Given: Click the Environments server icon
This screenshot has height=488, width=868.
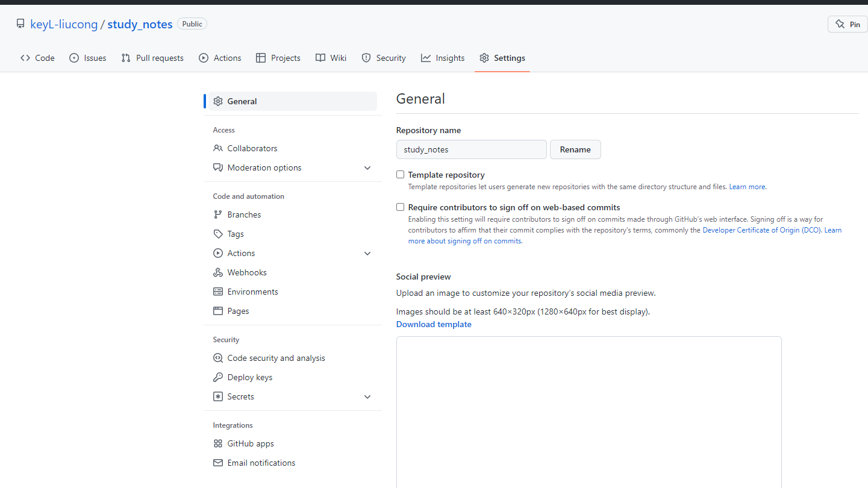Looking at the screenshot, I should 218,292.
